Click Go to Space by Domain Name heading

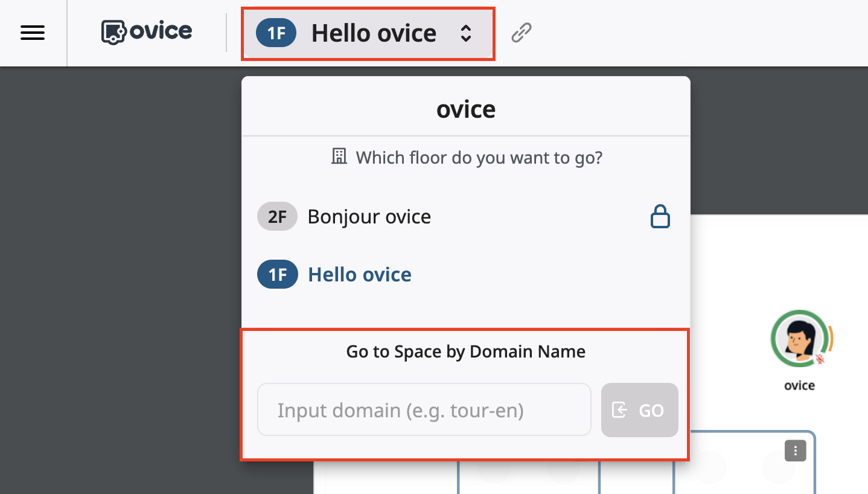tap(465, 351)
